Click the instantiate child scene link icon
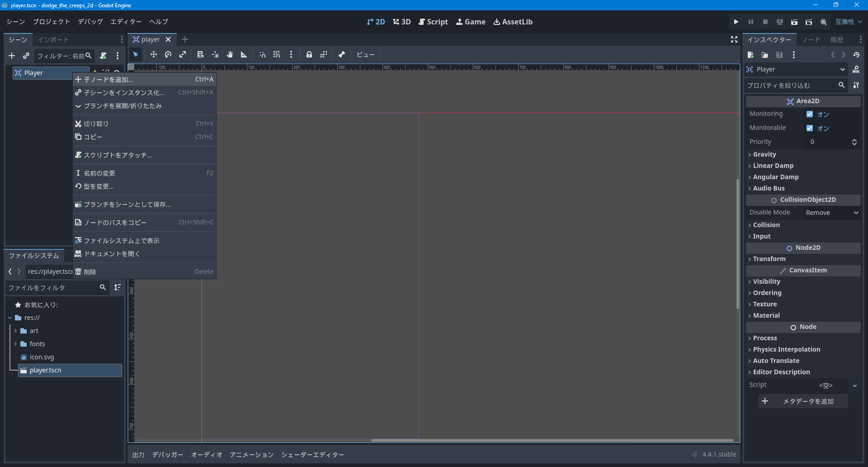 coord(26,56)
